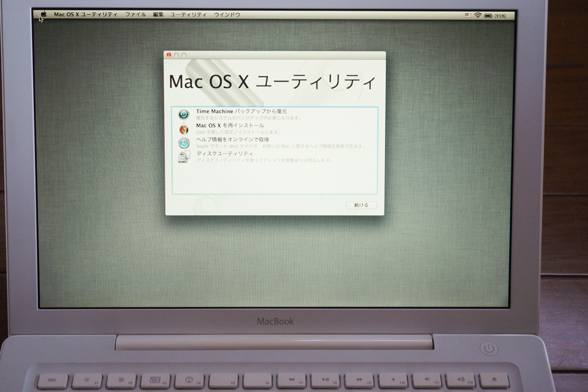588x392 pixels.
Task: Select ヘルプ情報をオンラインで取得 option
Action: point(275,143)
